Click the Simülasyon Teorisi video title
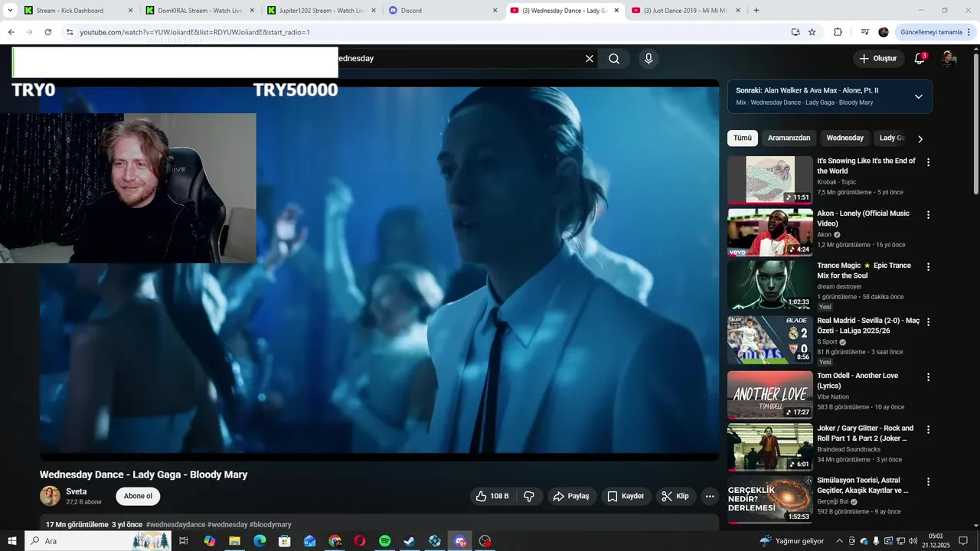Viewport: 980px width, 551px height. click(x=863, y=485)
